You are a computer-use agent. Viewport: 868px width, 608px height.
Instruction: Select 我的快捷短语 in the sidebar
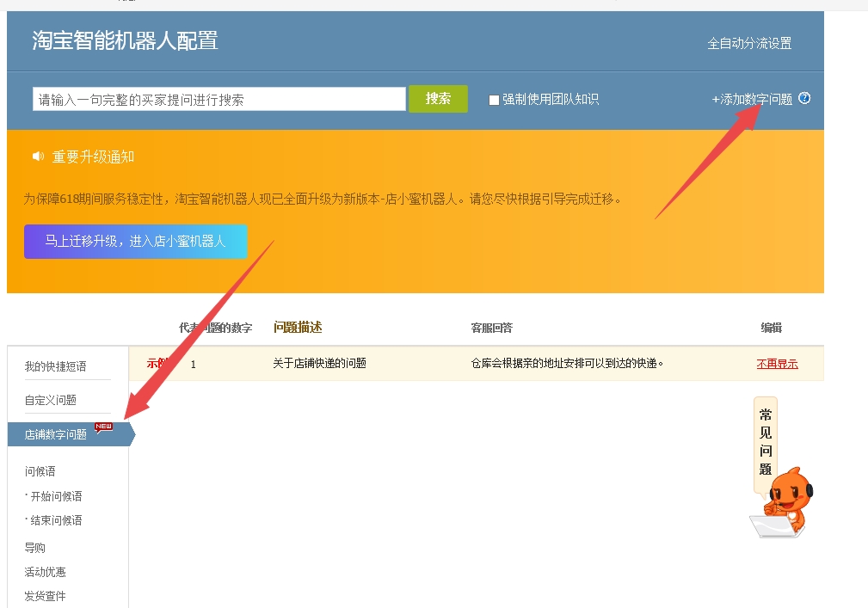(x=55, y=366)
